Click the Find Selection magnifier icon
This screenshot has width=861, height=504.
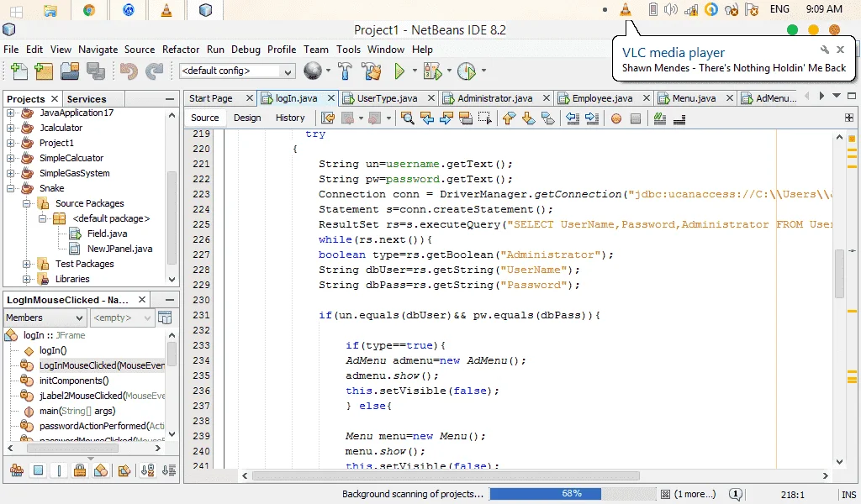tap(408, 118)
